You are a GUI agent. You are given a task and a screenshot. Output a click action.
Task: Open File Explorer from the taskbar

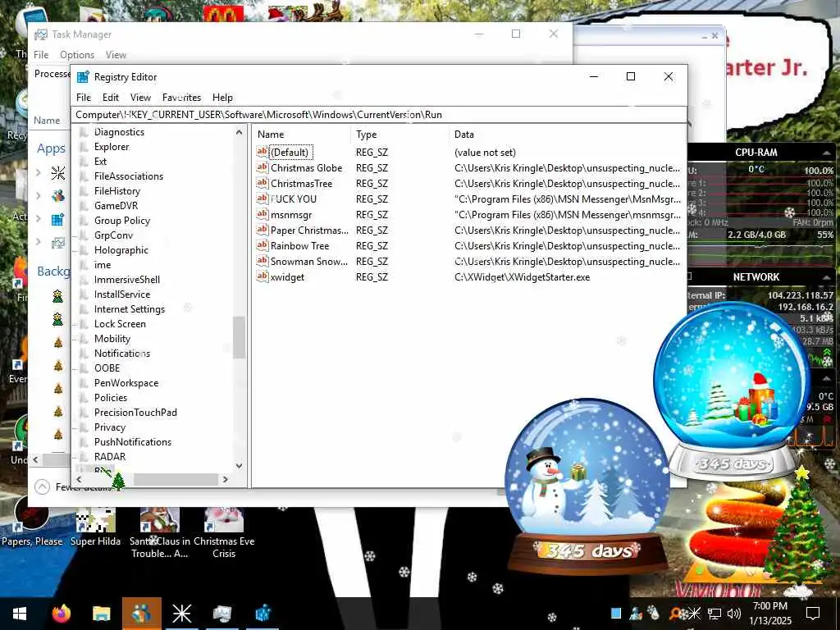tap(101, 614)
